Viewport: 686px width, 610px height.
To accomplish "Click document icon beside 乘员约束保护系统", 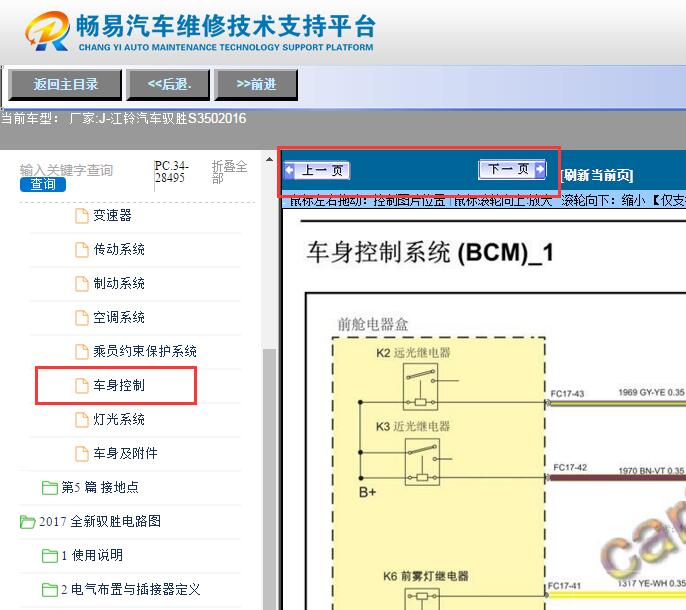I will coord(81,351).
